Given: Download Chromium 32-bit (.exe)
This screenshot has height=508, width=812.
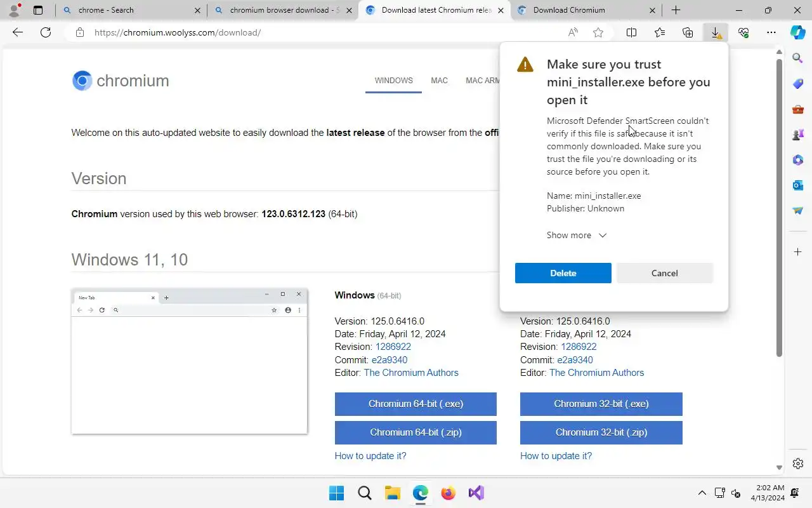Looking at the screenshot, I should point(601,404).
